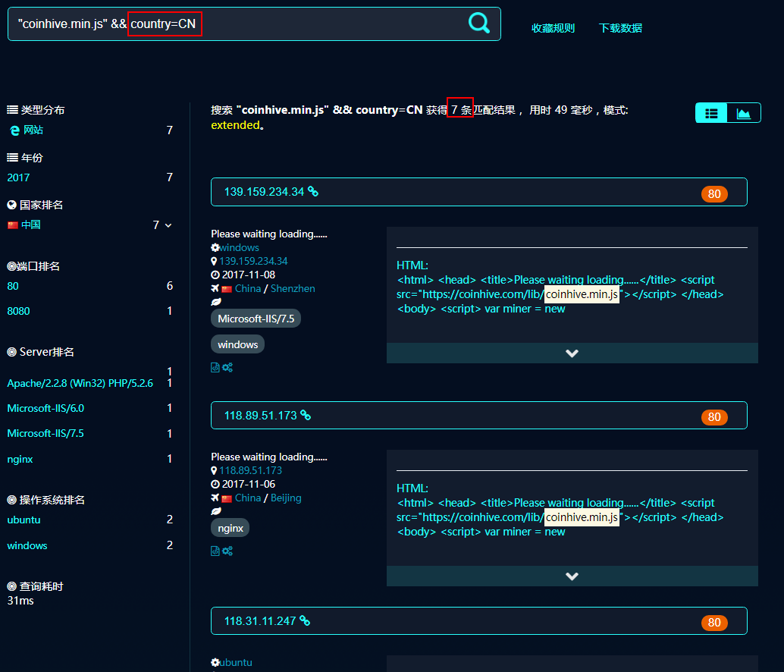Filter by year 2017
The image size is (784, 672).
pyautogui.click(x=18, y=177)
